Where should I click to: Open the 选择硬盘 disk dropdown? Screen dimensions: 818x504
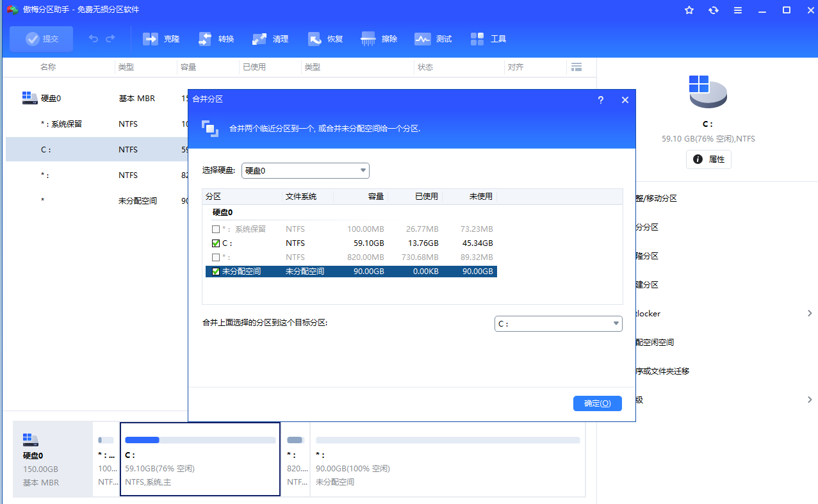click(305, 170)
